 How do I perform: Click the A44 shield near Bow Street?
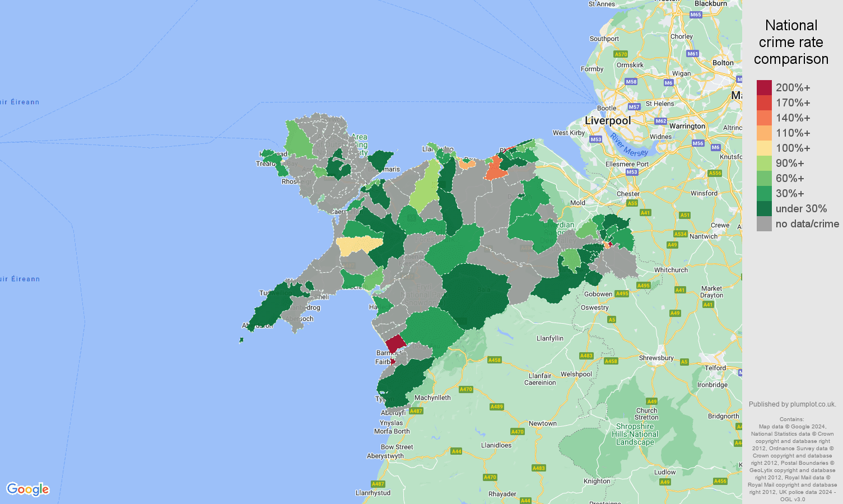457,451
